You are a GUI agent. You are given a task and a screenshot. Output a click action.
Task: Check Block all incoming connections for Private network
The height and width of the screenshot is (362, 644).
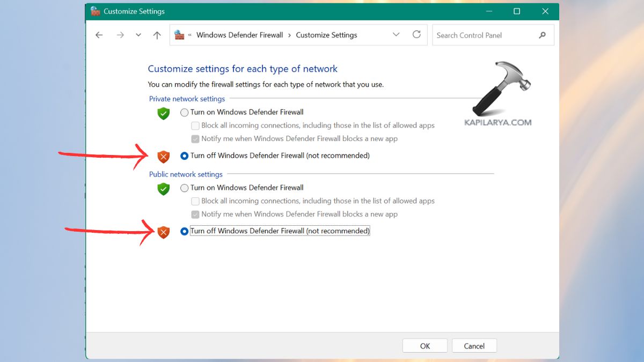point(195,125)
